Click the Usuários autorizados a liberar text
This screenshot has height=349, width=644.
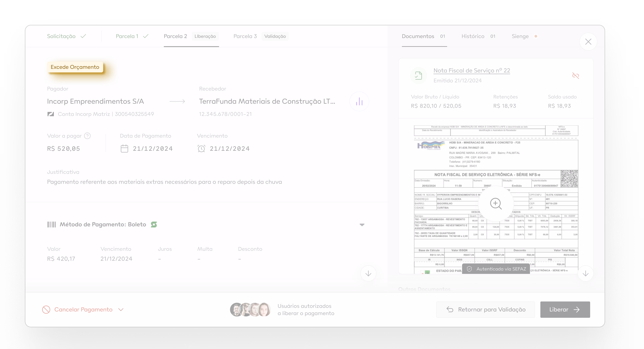pos(306,309)
